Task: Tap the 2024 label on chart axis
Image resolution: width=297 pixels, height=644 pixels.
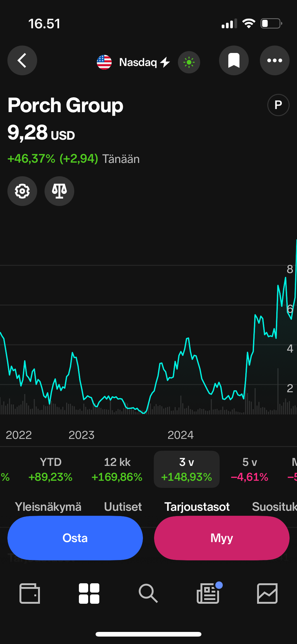Action: click(180, 435)
